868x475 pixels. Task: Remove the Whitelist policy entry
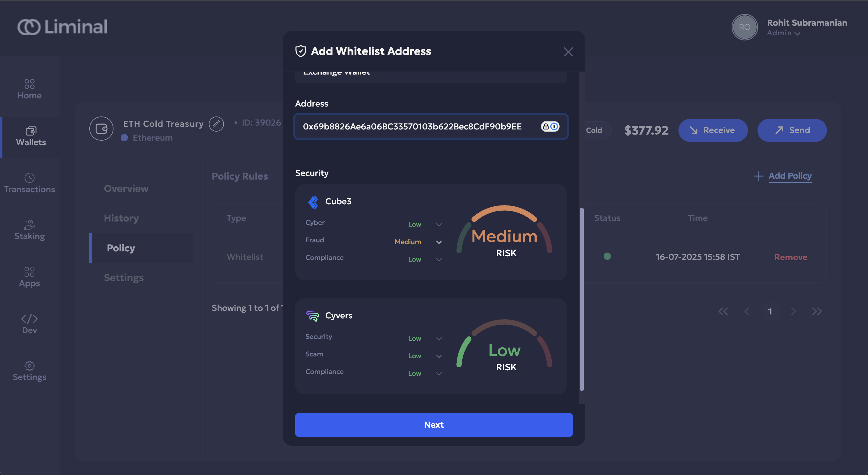(x=790, y=257)
